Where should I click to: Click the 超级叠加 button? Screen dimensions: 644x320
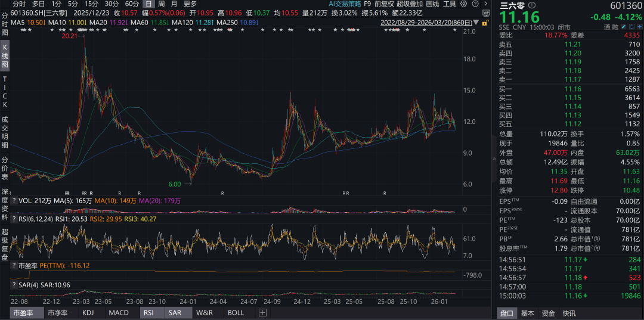click(409, 4)
